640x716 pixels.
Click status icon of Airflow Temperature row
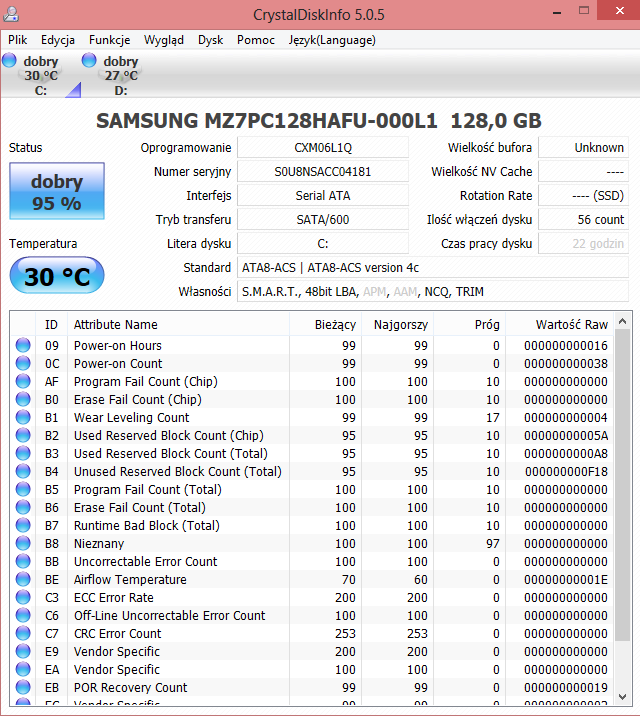click(23, 579)
